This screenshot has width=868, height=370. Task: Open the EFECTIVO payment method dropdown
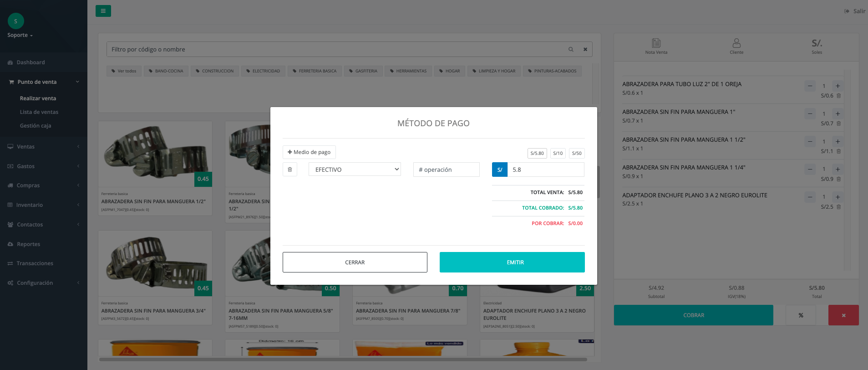coord(355,170)
